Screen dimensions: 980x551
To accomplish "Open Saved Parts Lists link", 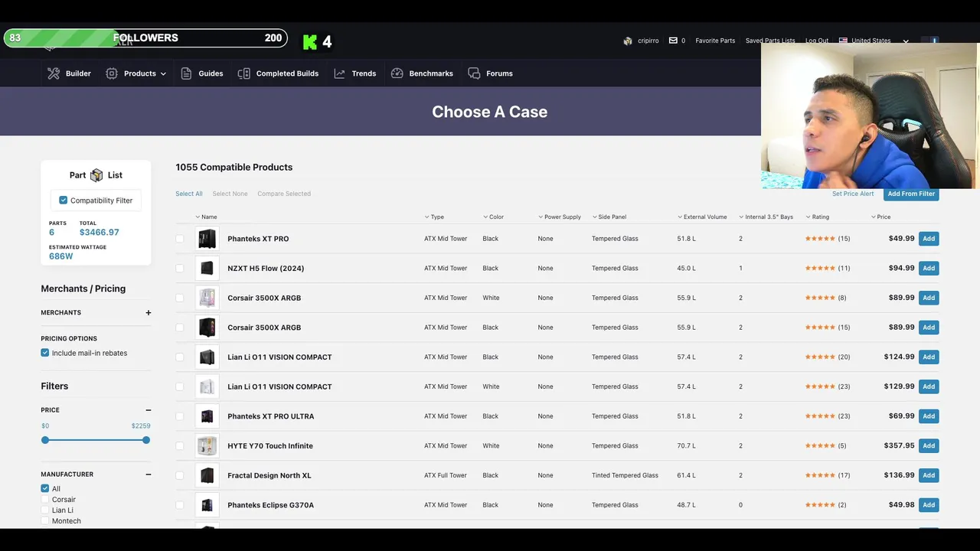I will click(x=770, y=41).
